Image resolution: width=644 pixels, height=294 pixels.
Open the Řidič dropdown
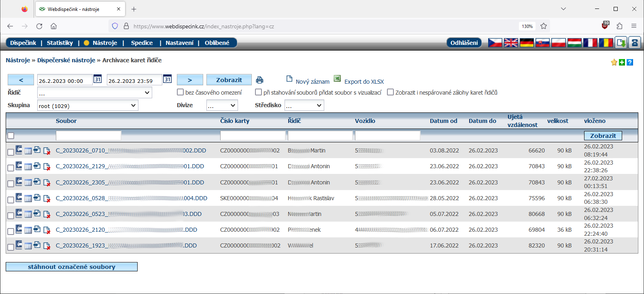(94, 93)
